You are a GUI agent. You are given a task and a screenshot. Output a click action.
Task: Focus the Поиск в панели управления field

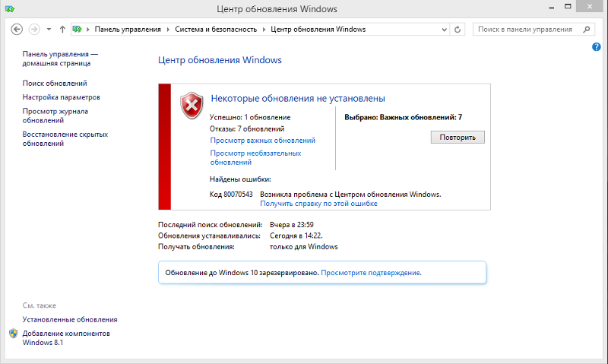click(x=534, y=29)
